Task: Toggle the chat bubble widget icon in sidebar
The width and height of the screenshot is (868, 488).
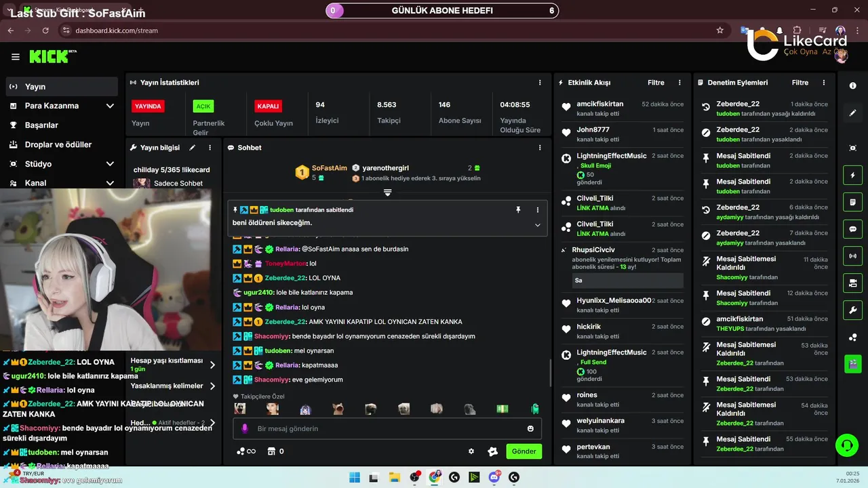Action: [852, 229]
